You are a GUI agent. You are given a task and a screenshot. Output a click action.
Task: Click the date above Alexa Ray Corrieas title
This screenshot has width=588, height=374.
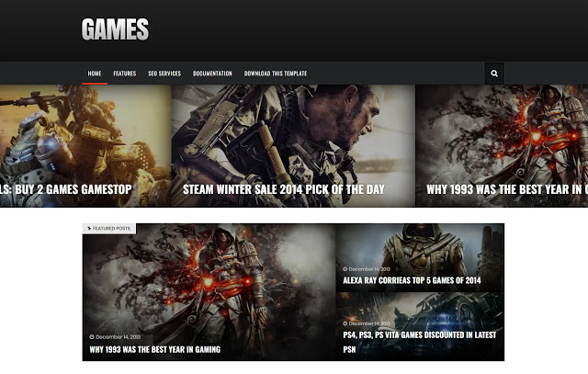[369, 269]
